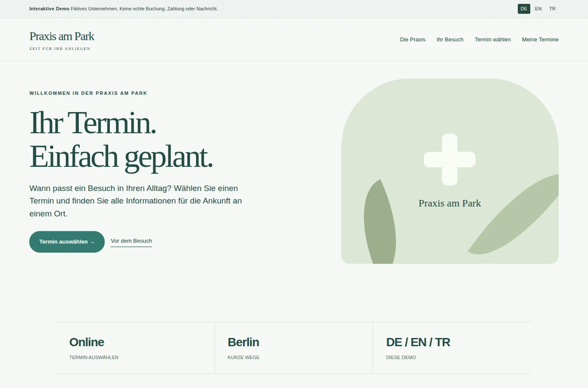Viewport: 588px width, 388px height.
Task: Click the Online Termin auswählen card
Action: click(136, 348)
